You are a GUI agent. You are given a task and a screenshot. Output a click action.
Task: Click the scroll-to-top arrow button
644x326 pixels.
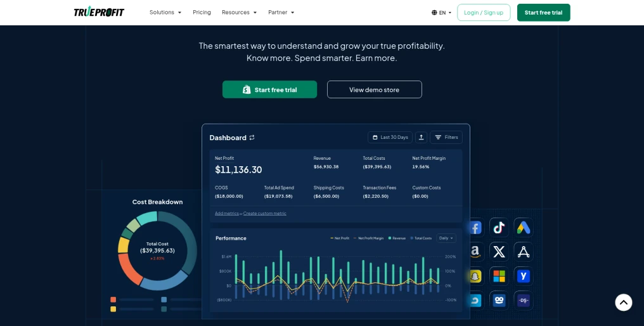click(624, 303)
